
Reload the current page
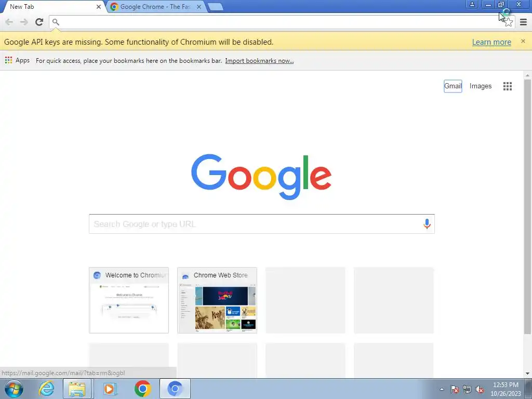[39, 22]
